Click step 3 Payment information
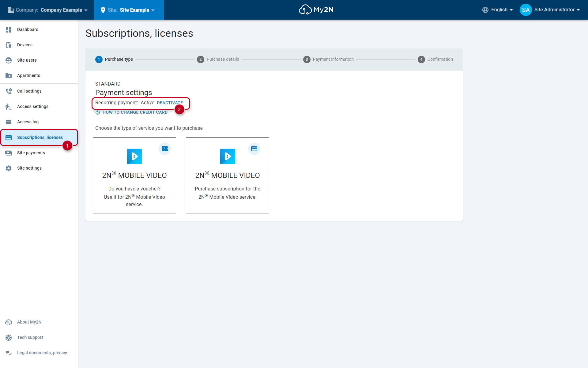The height and width of the screenshot is (368, 588). coord(328,59)
